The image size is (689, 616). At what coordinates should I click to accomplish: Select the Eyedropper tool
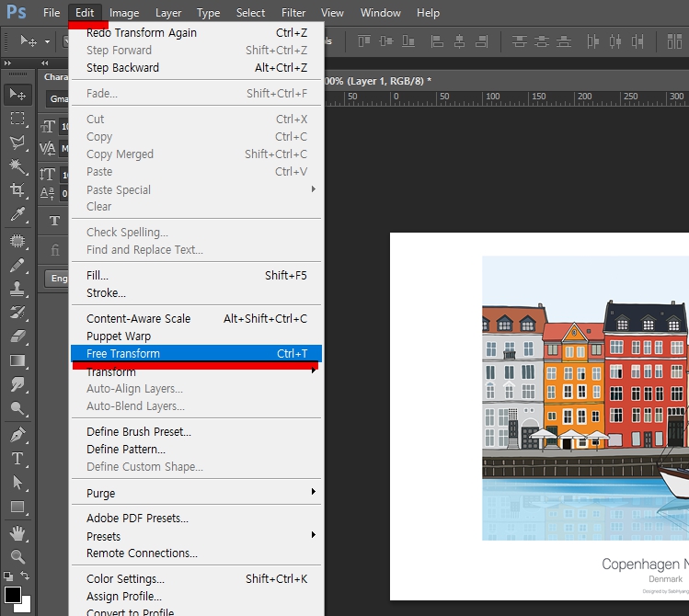tap(17, 214)
